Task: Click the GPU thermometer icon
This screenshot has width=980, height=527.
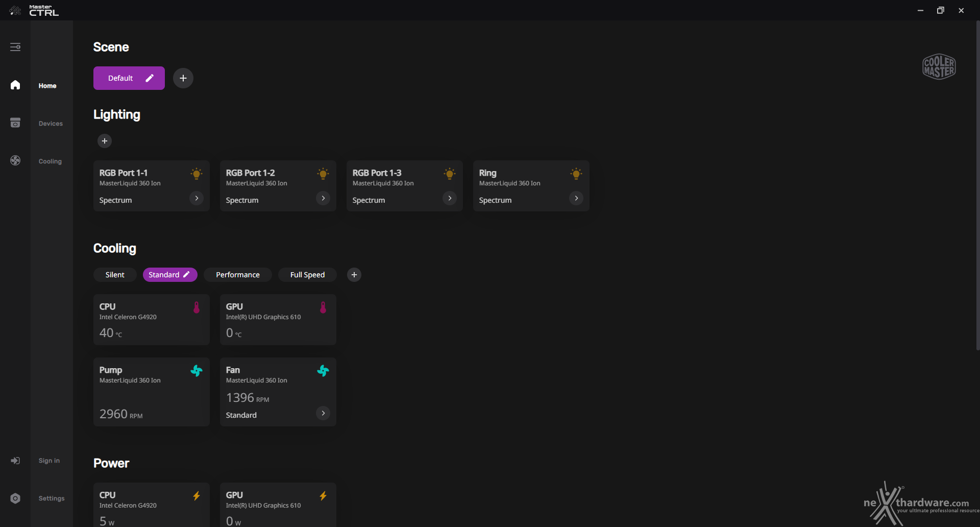Action: click(x=323, y=307)
